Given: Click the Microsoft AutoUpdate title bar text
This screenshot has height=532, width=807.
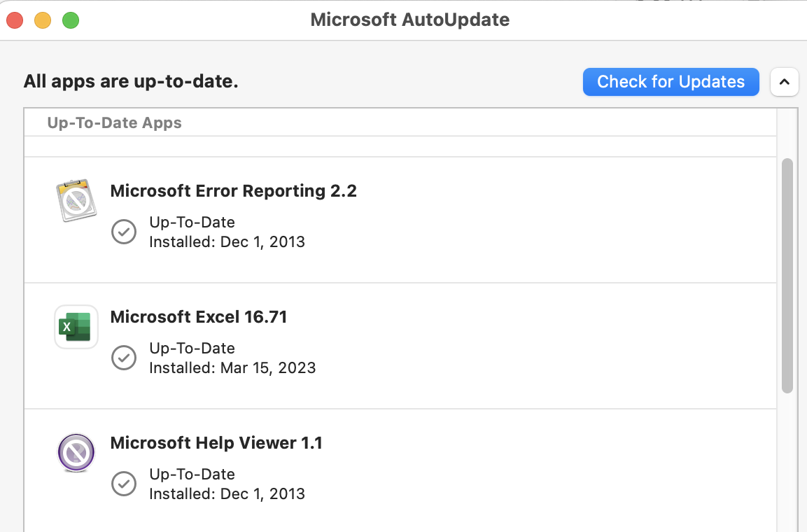Looking at the screenshot, I should (x=409, y=20).
